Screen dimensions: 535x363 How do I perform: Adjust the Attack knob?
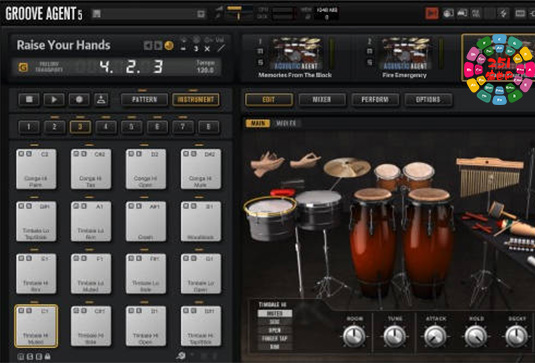click(435, 336)
